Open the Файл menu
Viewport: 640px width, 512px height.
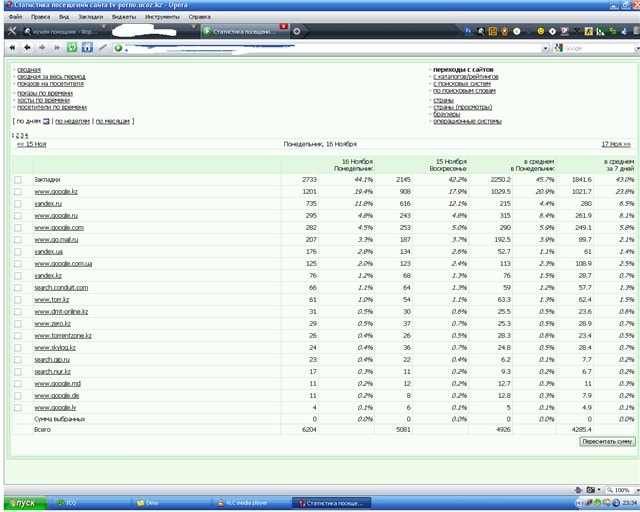coord(16,17)
